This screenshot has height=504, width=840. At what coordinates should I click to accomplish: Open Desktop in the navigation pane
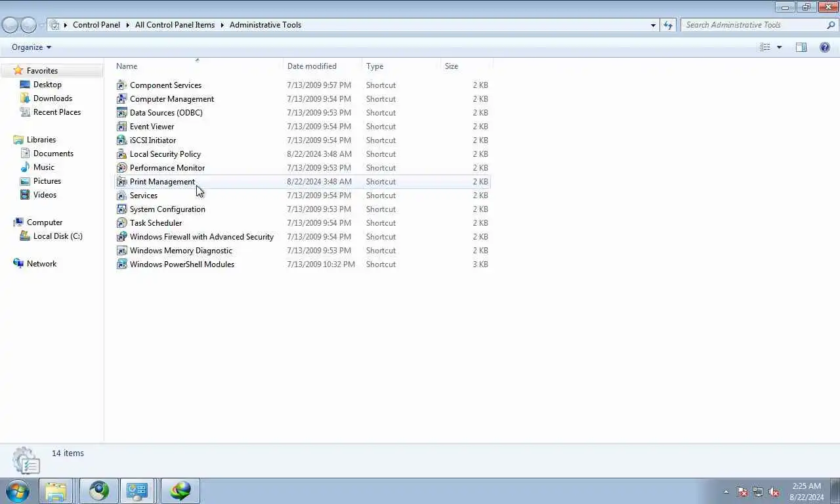[47, 85]
